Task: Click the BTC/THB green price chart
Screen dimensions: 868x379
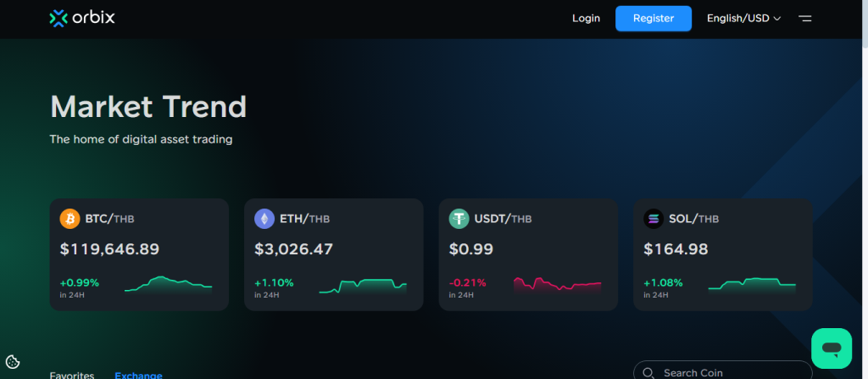Action: [168, 284]
